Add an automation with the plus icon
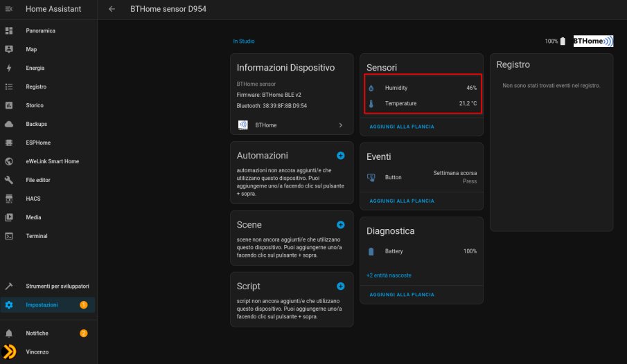 [341, 156]
